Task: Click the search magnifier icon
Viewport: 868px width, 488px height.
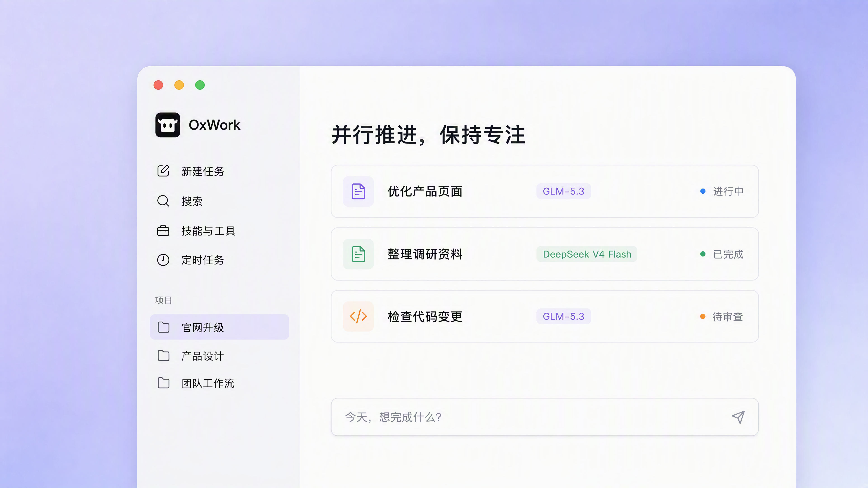Action: point(163,201)
